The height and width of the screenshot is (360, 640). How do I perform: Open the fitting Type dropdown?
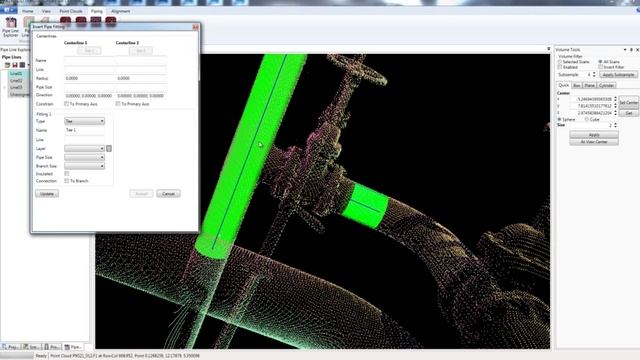point(84,121)
